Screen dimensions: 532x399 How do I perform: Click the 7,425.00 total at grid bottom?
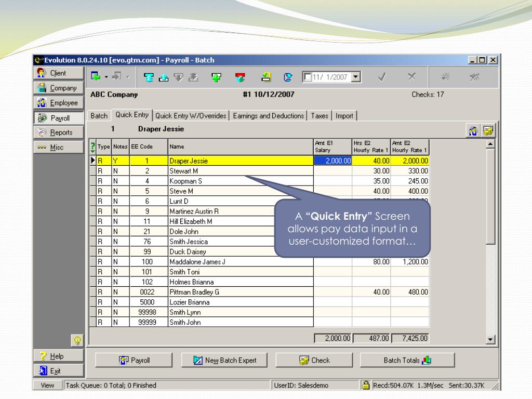point(410,338)
